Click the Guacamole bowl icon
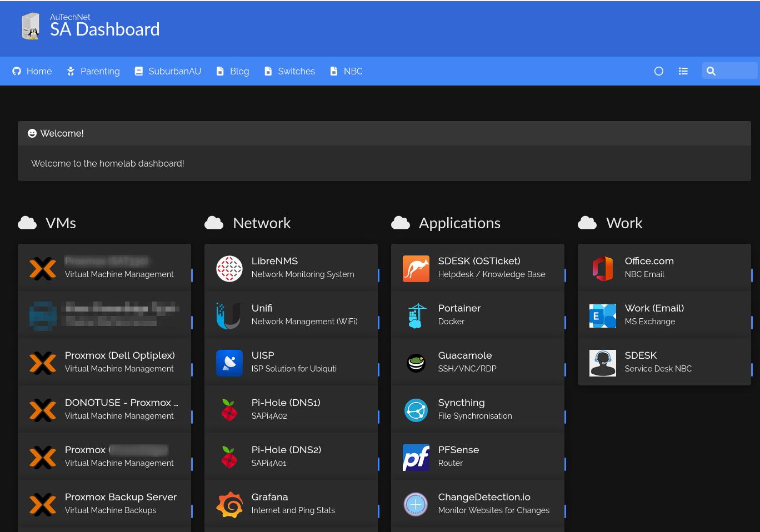Screen dimensions: 760x532 pos(416,363)
